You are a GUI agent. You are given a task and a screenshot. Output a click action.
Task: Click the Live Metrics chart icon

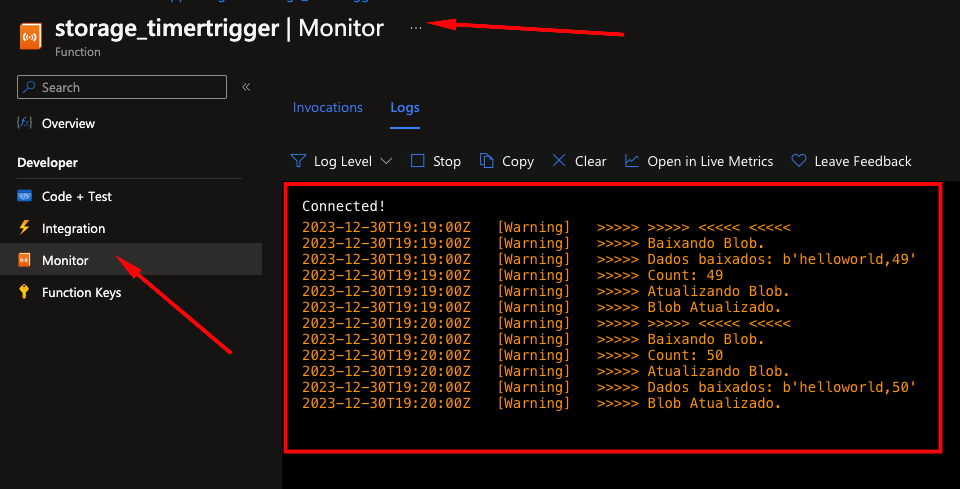coord(632,161)
